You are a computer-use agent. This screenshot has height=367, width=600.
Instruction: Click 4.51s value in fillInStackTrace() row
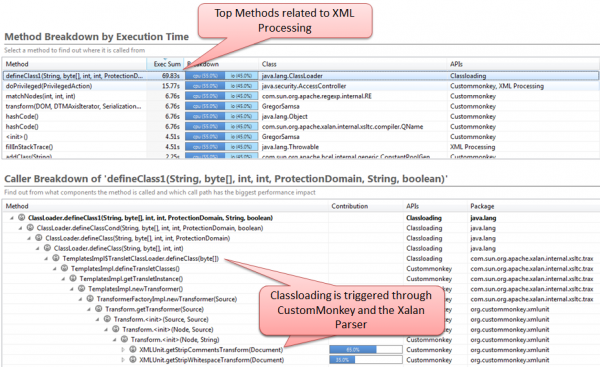(x=173, y=147)
